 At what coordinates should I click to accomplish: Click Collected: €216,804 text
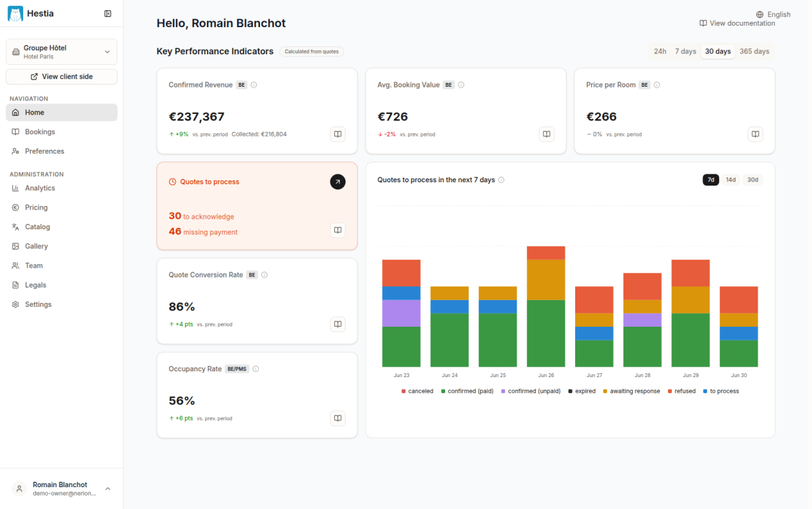259,134
